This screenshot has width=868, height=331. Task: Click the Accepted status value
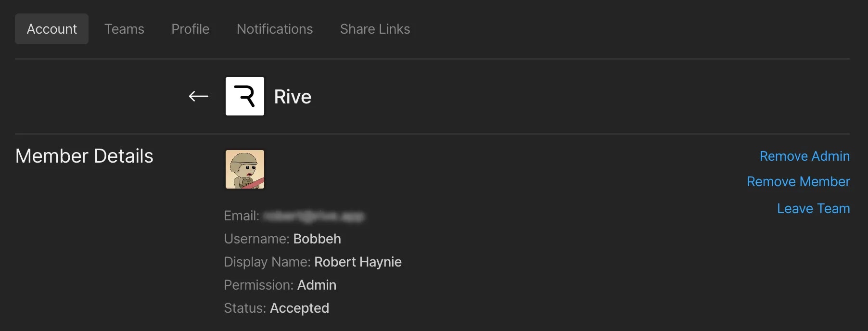299,308
